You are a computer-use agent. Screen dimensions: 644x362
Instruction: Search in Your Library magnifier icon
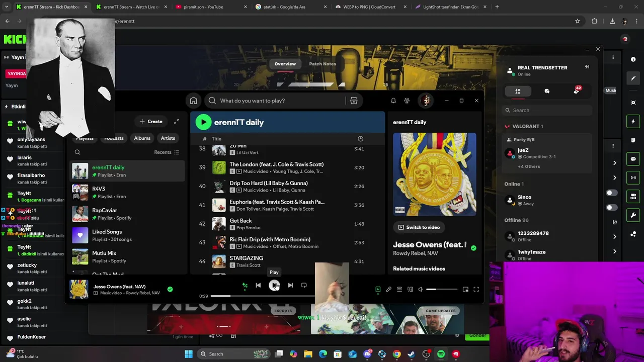77,152
